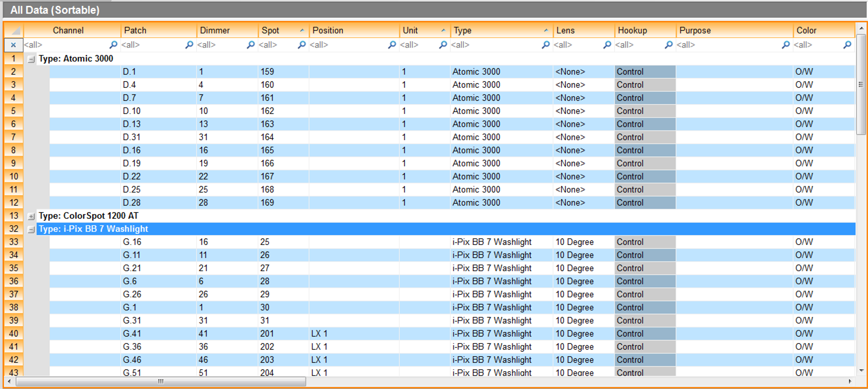Click the search icon in the Type filter

click(x=546, y=45)
